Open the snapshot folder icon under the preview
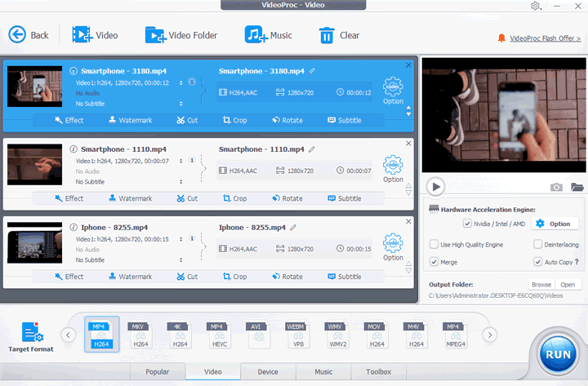Screen dimensions: 588x386 [577, 187]
